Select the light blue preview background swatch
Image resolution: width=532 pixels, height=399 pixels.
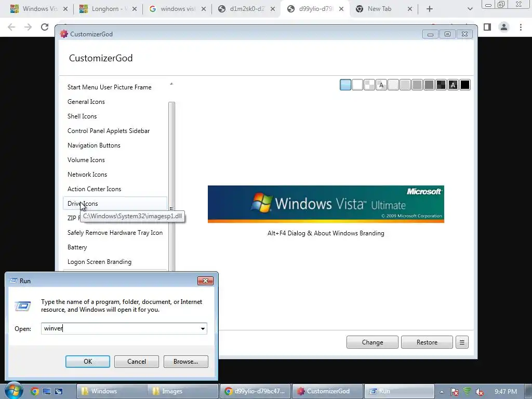(x=345, y=85)
